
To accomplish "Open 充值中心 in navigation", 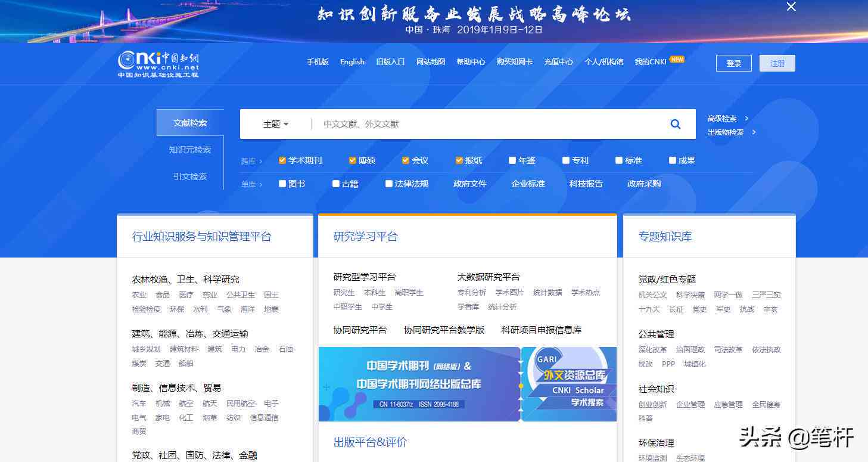I will pos(558,62).
